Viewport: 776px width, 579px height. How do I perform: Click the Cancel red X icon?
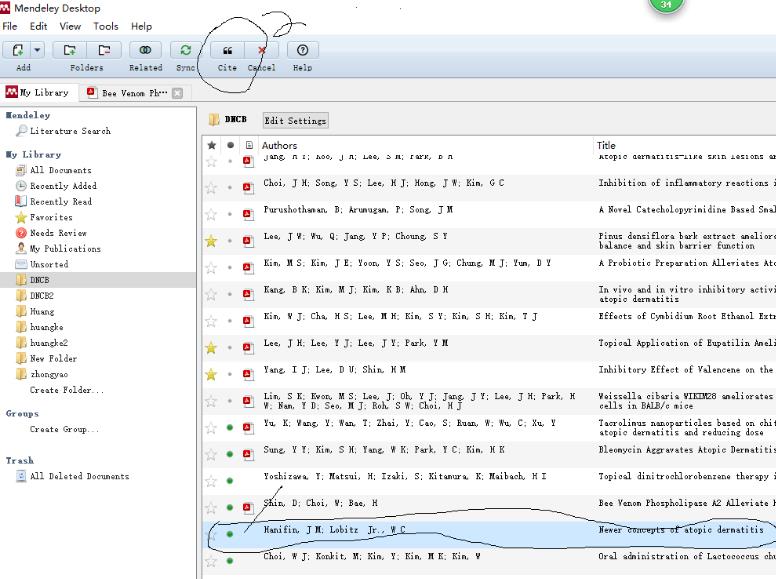click(262, 50)
